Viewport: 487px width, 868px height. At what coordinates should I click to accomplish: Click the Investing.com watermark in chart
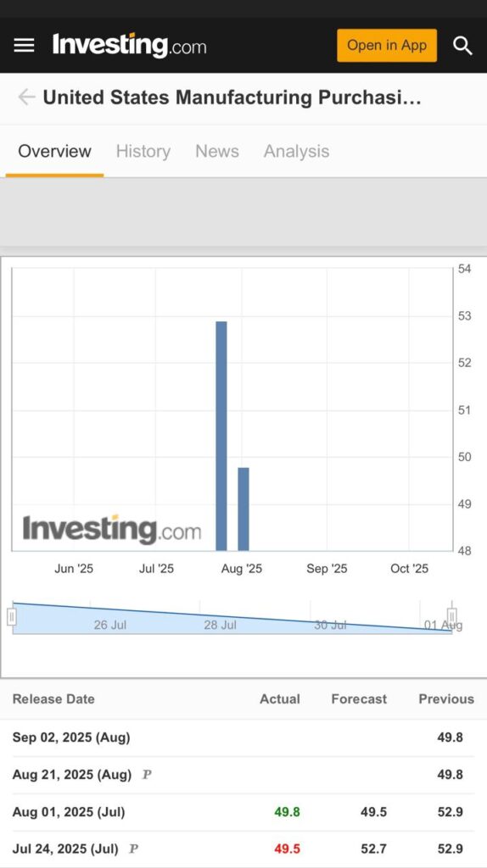(x=112, y=529)
